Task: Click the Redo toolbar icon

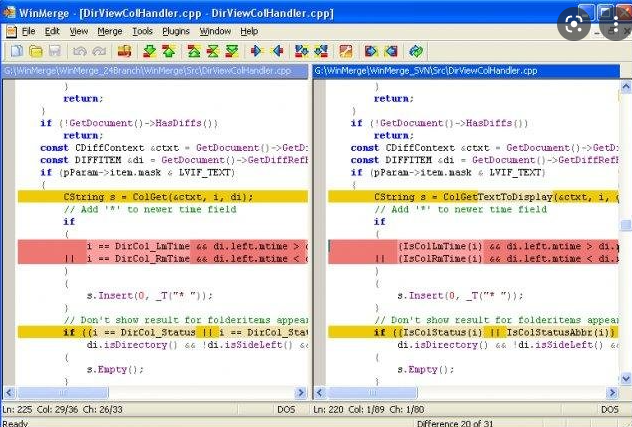Action: (x=99, y=51)
